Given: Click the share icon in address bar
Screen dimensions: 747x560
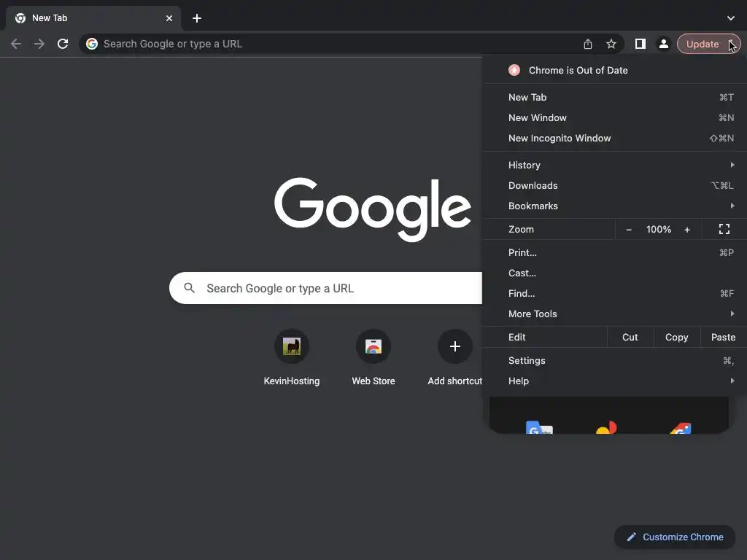Looking at the screenshot, I should [x=588, y=44].
